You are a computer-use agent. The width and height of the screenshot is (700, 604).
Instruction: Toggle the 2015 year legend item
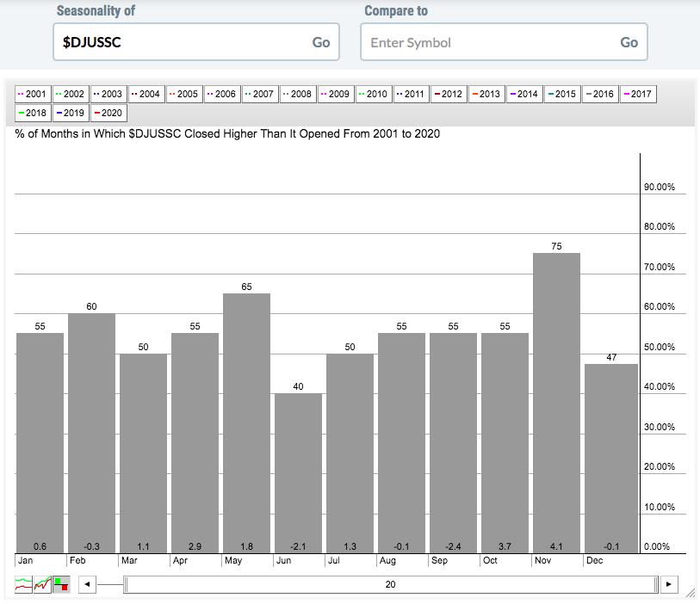[x=562, y=94]
